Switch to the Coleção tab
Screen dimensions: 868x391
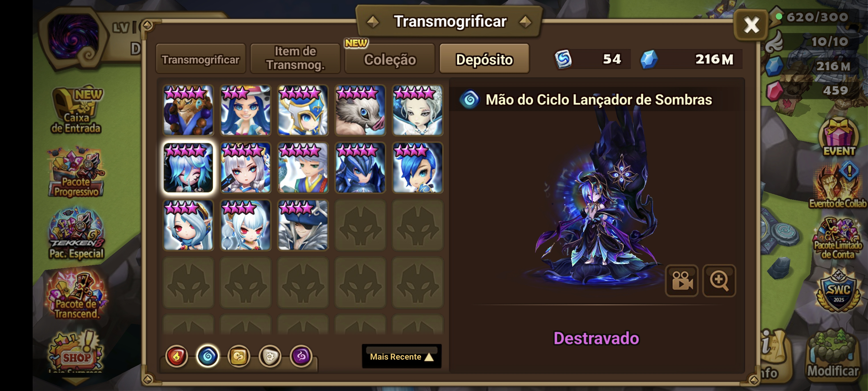pos(390,59)
